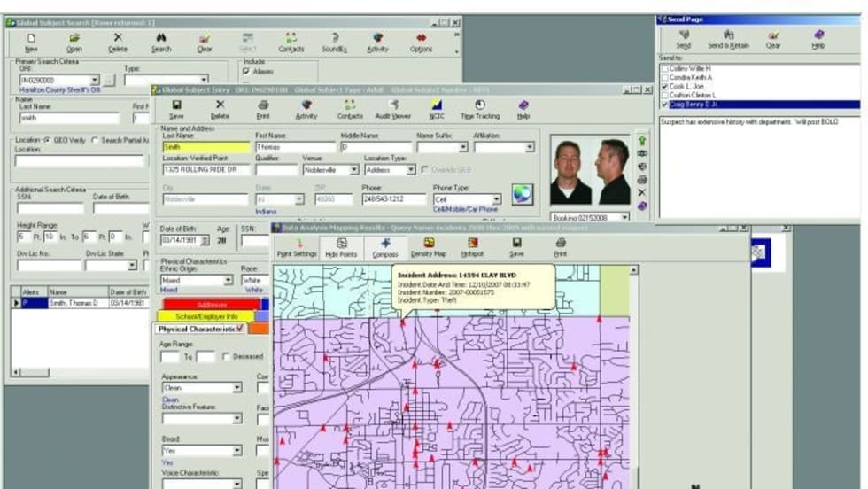Check the Deceased checkbox
The height and width of the screenshot is (489, 868).
click(x=227, y=357)
